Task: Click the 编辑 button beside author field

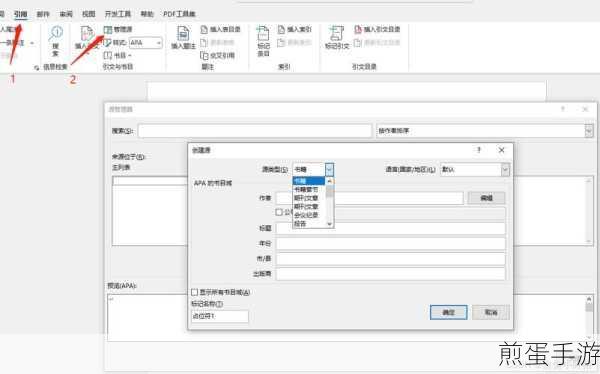Action: pos(486,198)
